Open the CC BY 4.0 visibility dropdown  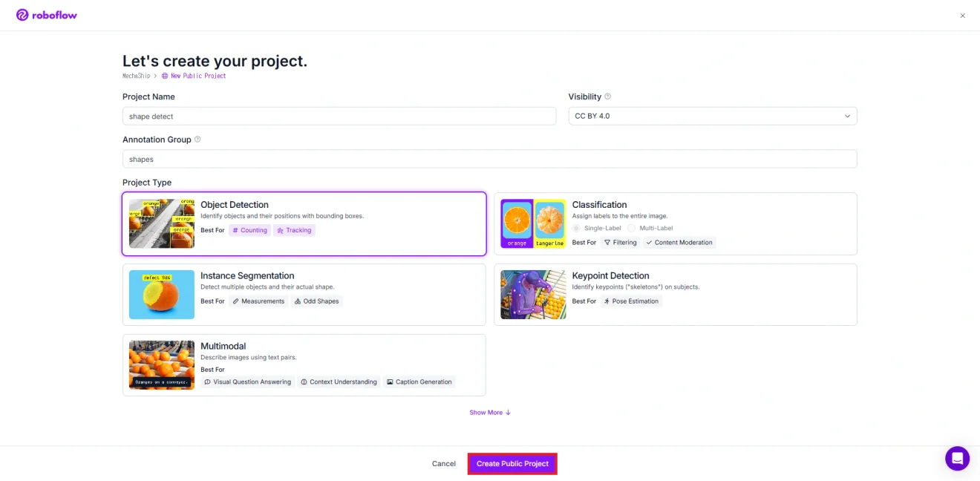713,116
